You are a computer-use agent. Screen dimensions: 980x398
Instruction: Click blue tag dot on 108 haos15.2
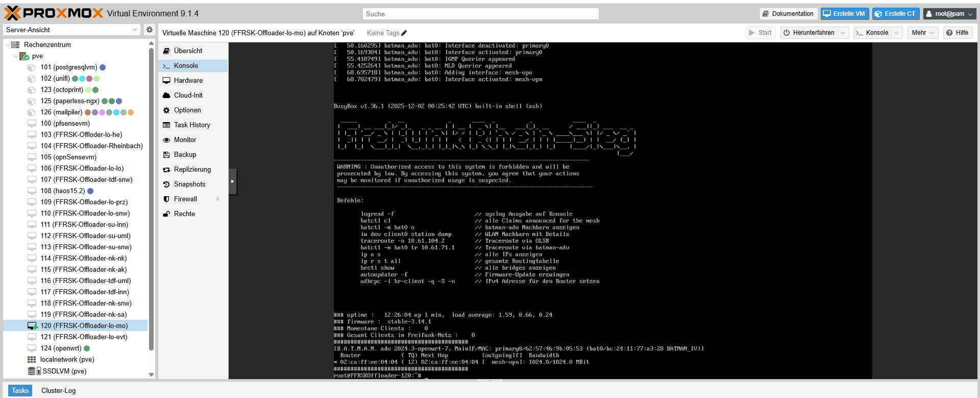pyautogui.click(x=90, y=191)
